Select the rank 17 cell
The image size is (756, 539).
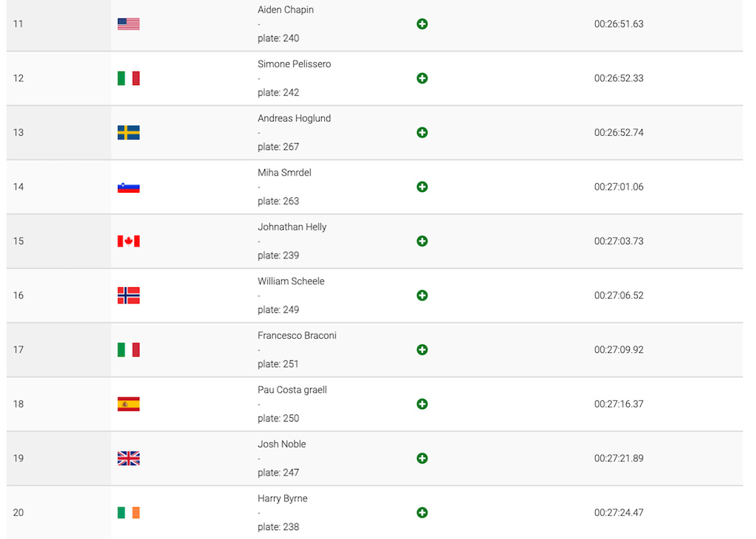tap(58, 350)
